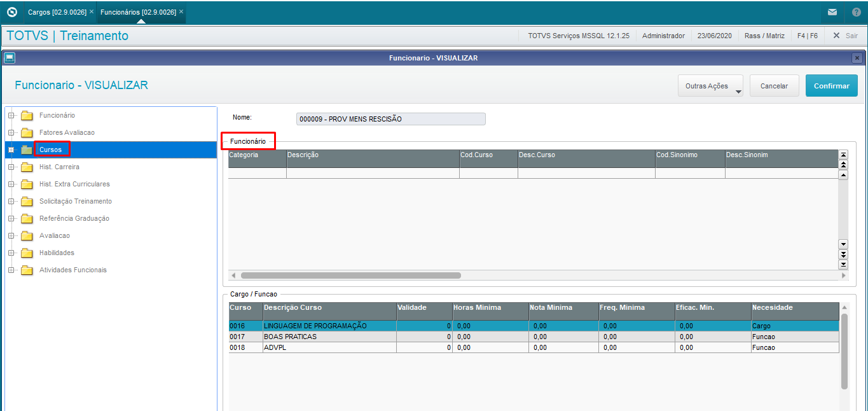The width and height of the screenshot is (868, 411).
Task: Click the Nome input field
Action: (390, 119)
